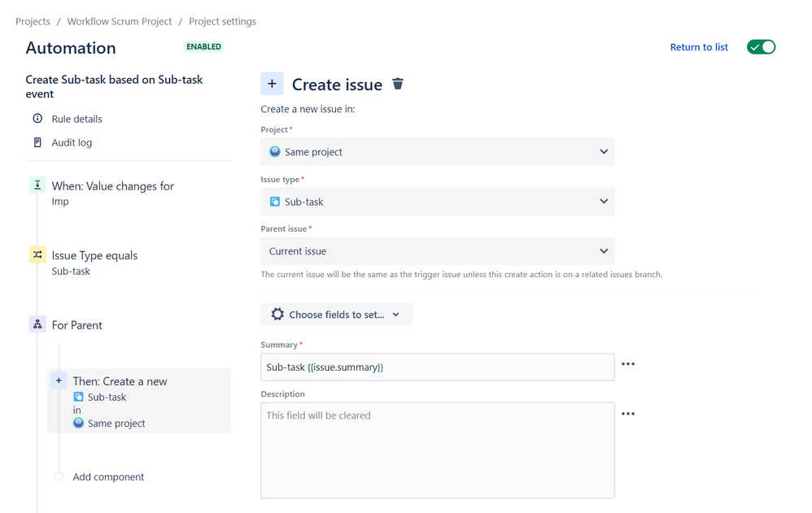812x513 pixels.
Task: Disable the automation rule toggle switch
Action: coord(761,47)
